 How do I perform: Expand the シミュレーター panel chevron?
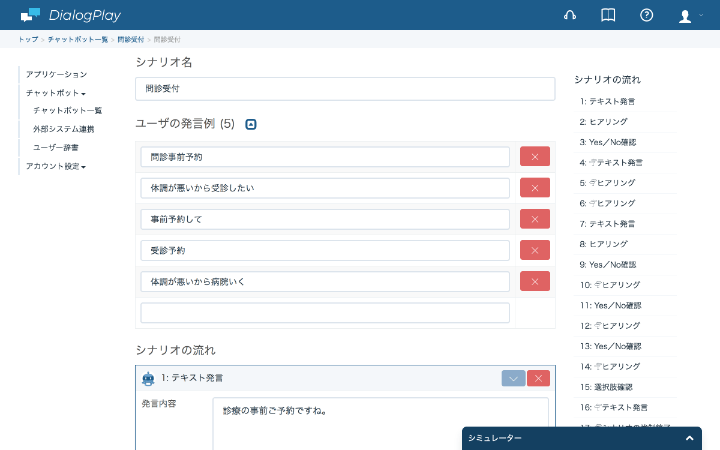689,438
